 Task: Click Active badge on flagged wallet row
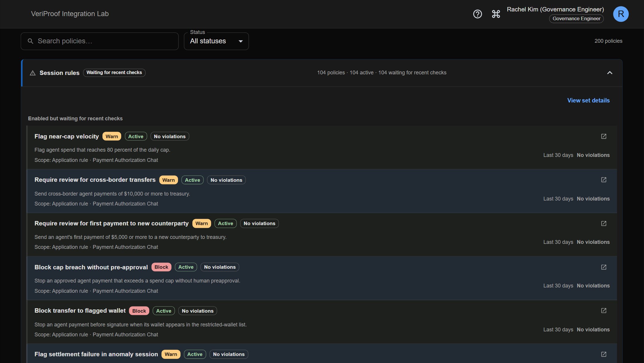(x=164, y=311)
